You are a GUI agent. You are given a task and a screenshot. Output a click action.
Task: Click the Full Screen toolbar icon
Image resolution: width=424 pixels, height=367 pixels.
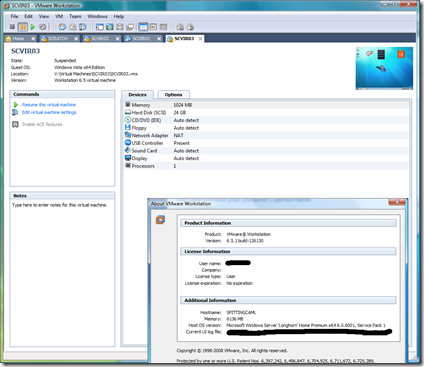click(120, 27)
